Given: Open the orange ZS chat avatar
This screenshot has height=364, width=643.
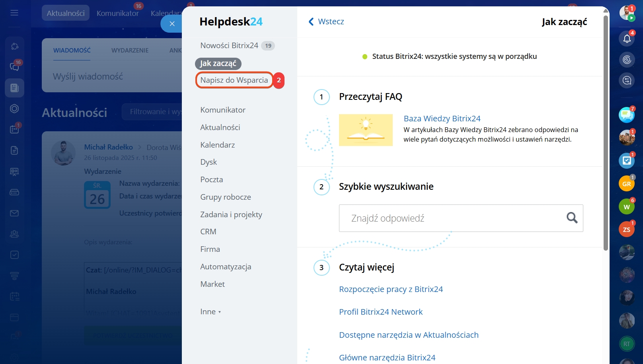Looking at the screenshot, I should 626,230.
